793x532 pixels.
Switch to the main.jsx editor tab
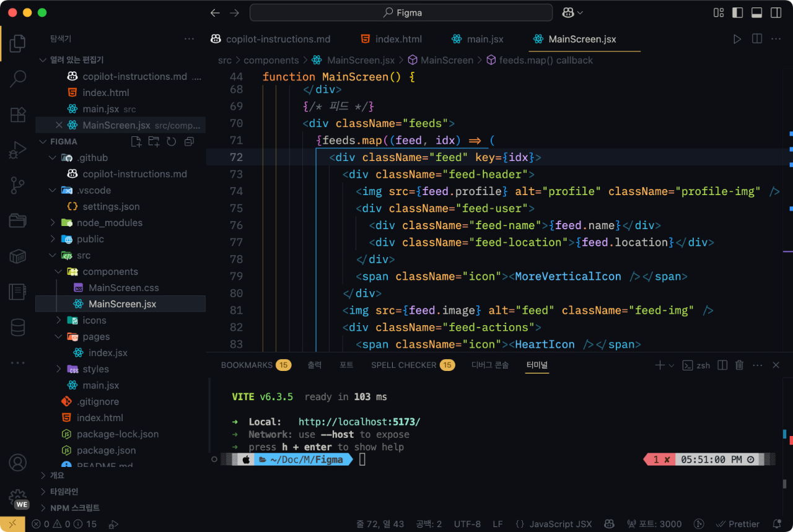(x=478, y=39)
